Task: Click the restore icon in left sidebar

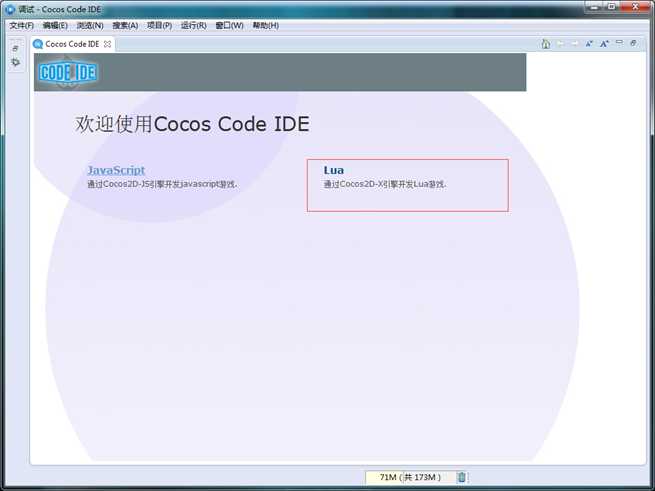Action: [x=15, y=48]
